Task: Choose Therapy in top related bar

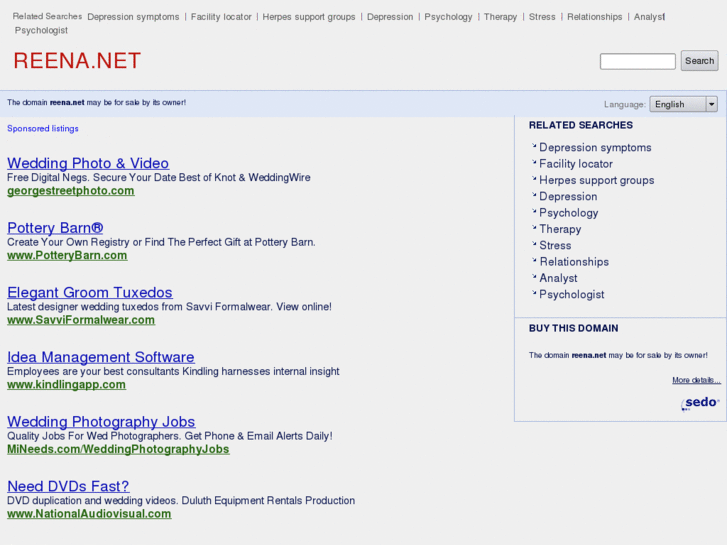Action: pos(500,17)
